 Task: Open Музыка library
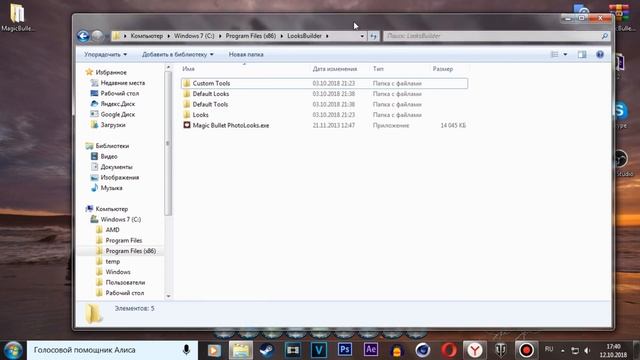pos(111,188)
